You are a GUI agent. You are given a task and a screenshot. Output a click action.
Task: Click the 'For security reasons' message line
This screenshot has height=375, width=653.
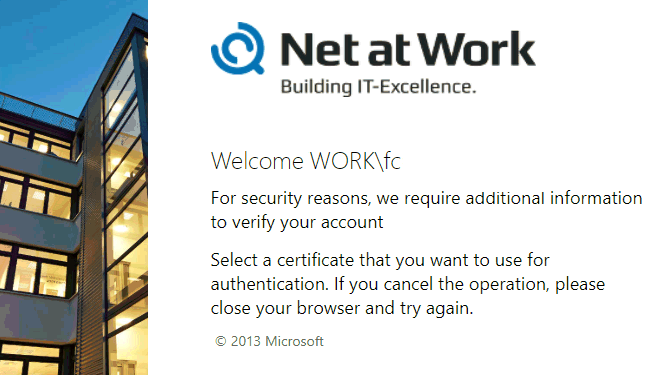426,198
